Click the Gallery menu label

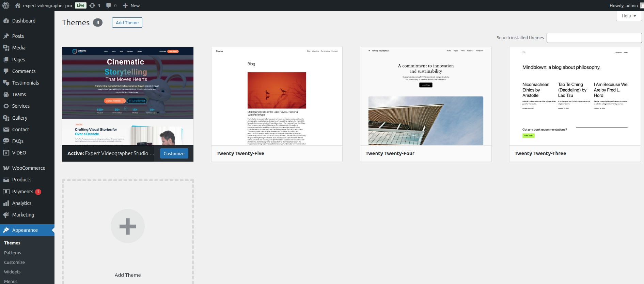point(20,118)
